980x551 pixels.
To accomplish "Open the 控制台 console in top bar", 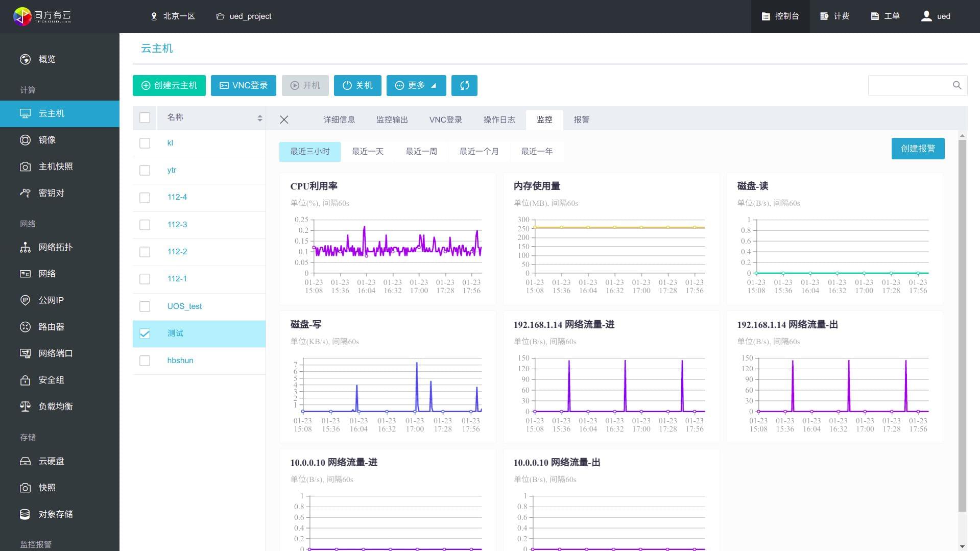I will [x=780, y=16].
